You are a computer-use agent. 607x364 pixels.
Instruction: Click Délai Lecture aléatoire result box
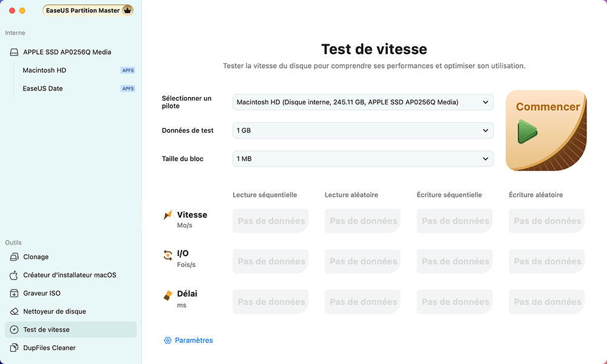coord(363,302)
